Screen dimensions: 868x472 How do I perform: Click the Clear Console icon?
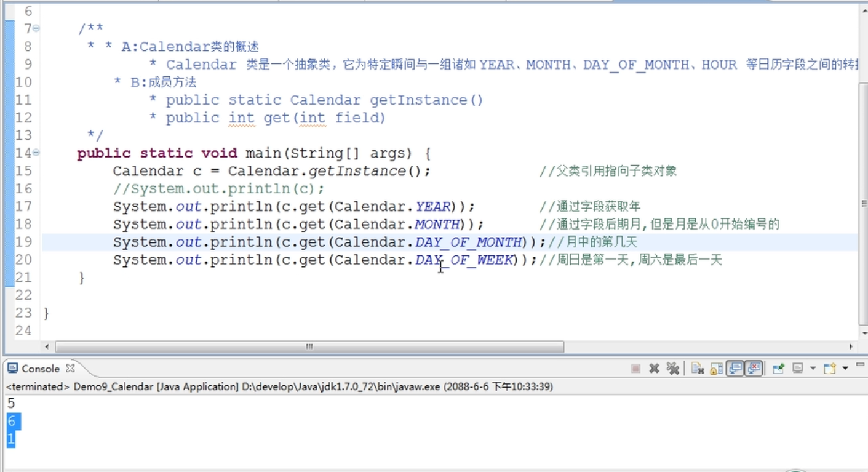[697, 369]
